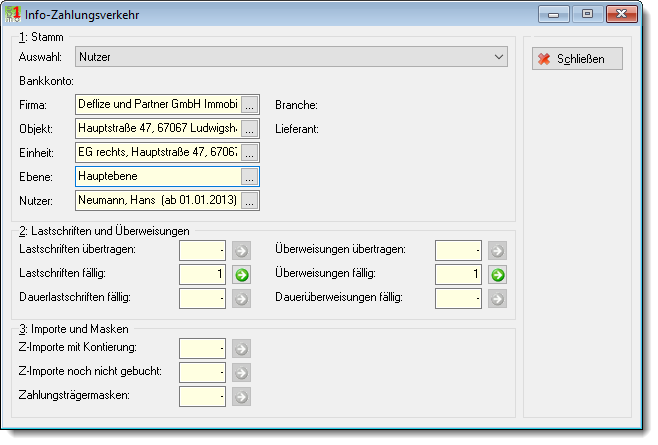
Task: Open Einheit lookup with ellipsis button
Action: pyautogui.click(x=249, y=152)
